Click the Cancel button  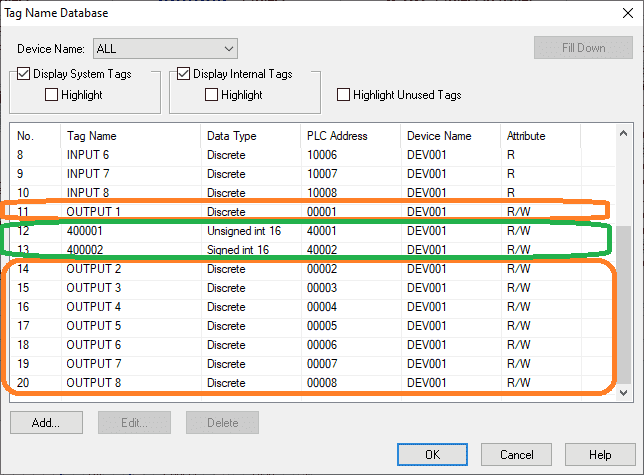point(516,454)
